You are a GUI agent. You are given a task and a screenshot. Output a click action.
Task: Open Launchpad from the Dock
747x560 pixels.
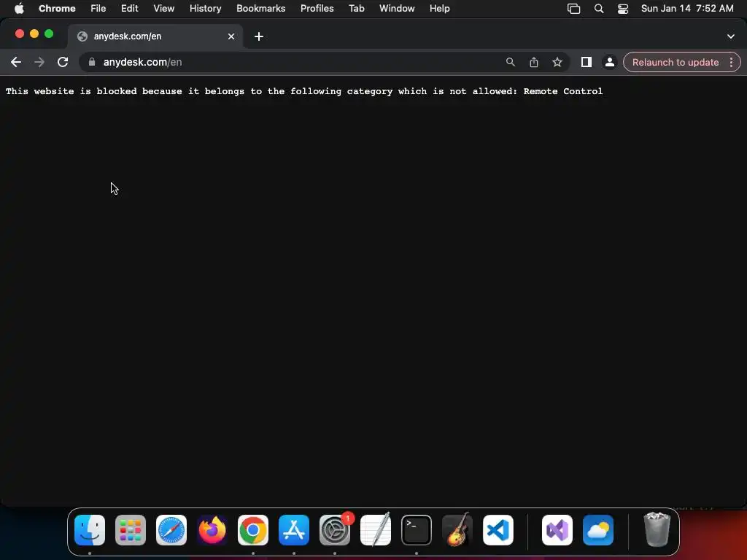click(x=130, y=529)
